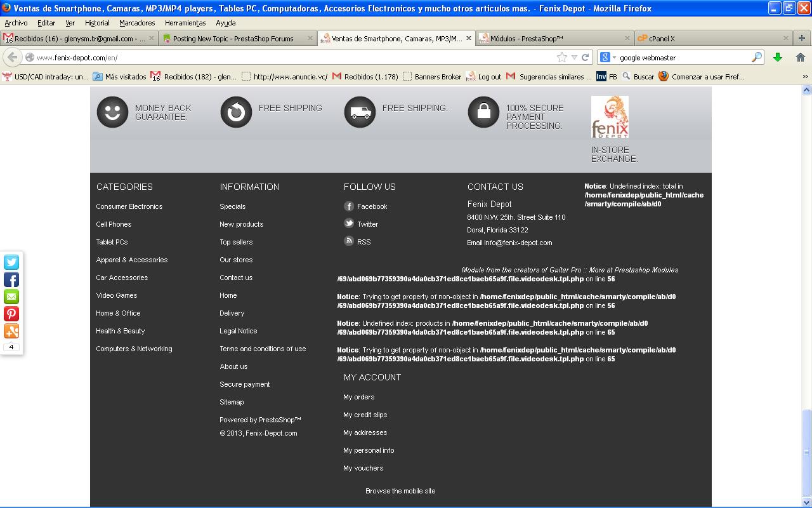This screenshot has width=812, height=508.
Task: Open the Log out bookmark
Action: (x=483, y=77)
